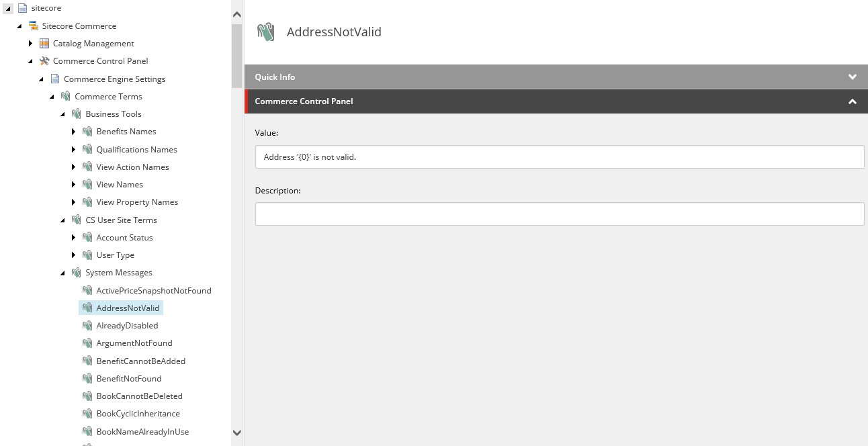Click the View Property Names tag icon

coord(87,202)
